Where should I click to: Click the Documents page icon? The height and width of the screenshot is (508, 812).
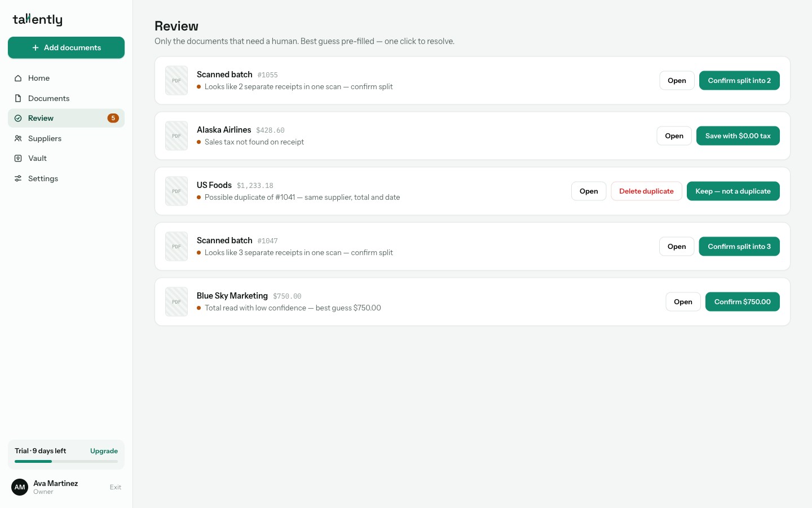tap(18, 98)
